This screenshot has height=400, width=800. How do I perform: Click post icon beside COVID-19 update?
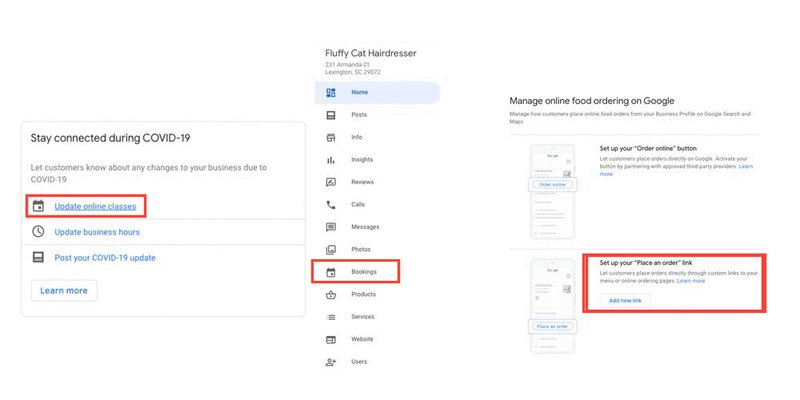click(38, 258)
